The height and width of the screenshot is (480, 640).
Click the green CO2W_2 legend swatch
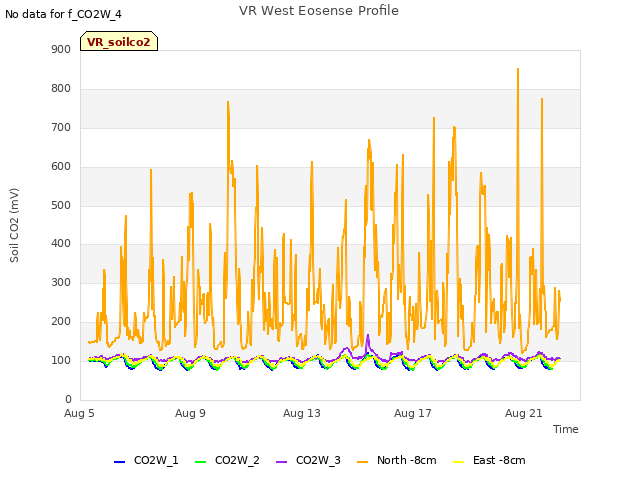(200, 461)
